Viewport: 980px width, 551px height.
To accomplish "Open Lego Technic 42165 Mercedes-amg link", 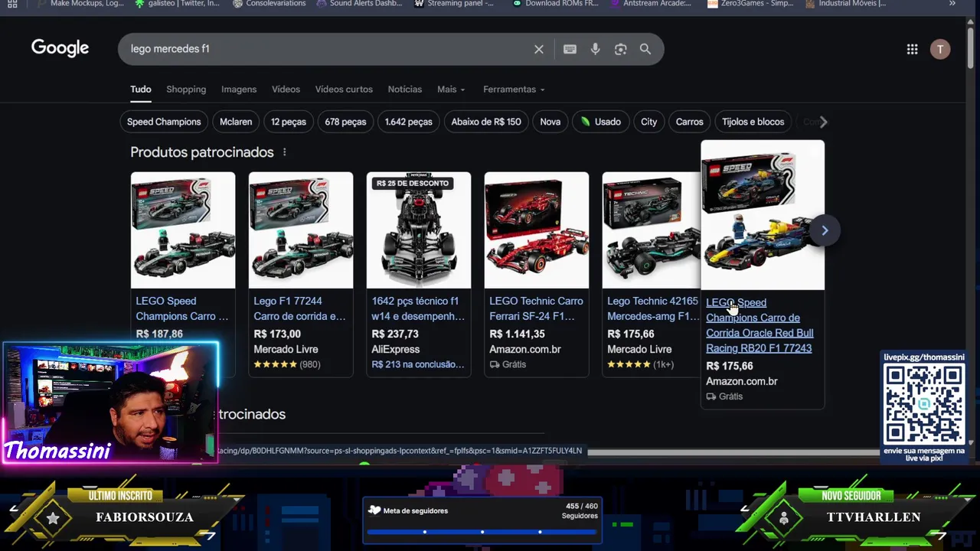I will pyautogui.click(x=652, y=308).
